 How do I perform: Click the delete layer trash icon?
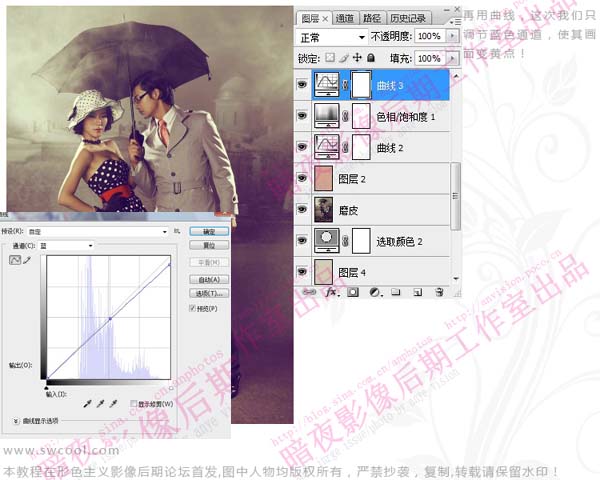pyautogui.click(x=438, y=293)
